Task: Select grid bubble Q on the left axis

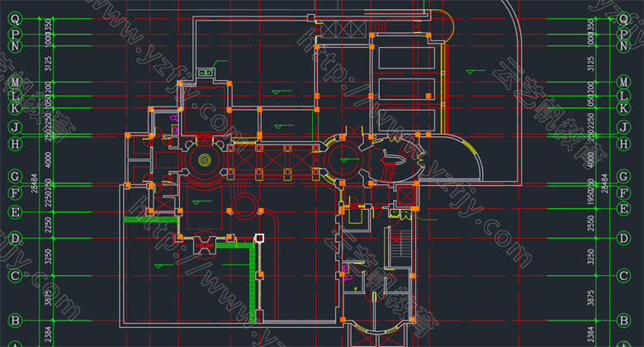Action: tap(15, 18)
